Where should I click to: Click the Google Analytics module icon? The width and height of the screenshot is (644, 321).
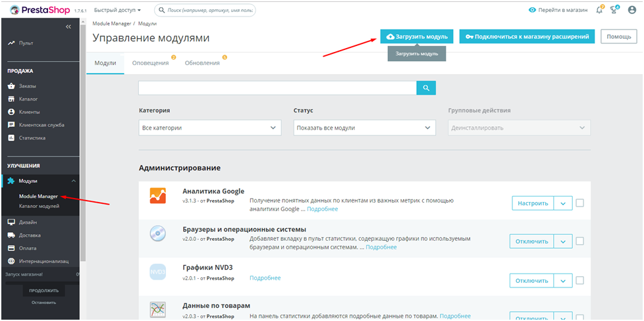(157, 197)
